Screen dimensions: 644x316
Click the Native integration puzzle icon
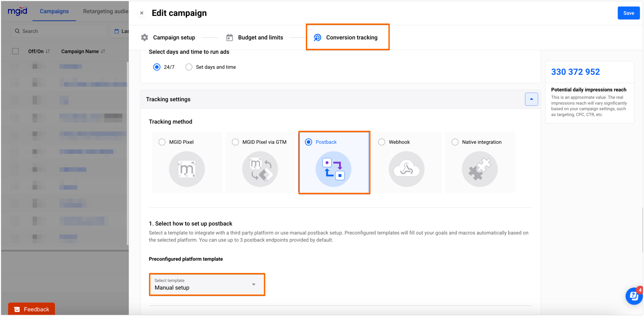click(479, 169)
